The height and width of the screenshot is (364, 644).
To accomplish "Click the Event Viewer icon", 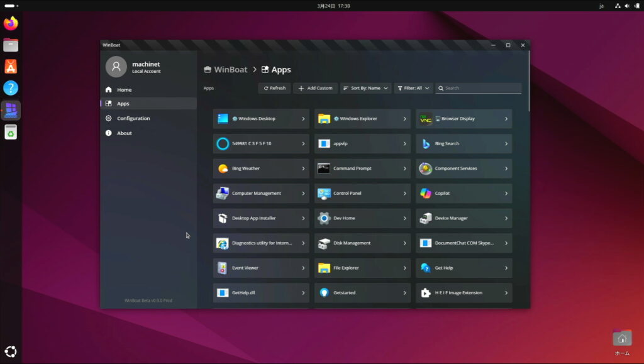I will [x=223, y=268].
